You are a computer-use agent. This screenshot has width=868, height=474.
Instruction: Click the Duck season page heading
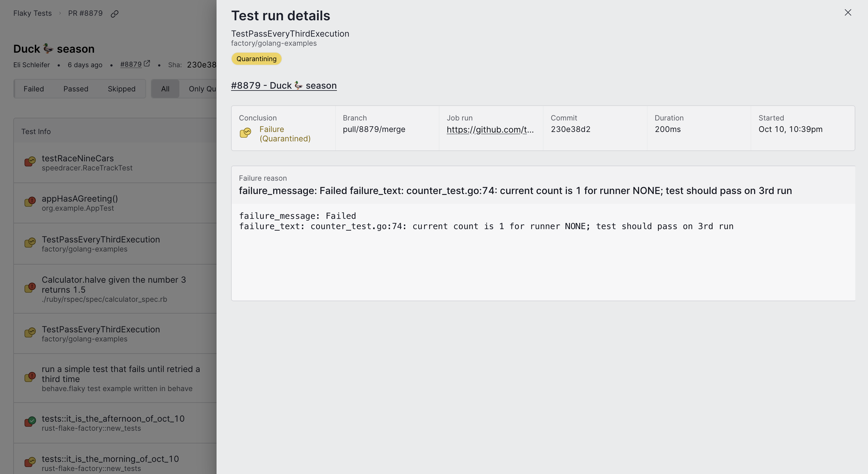pos(54,49)
